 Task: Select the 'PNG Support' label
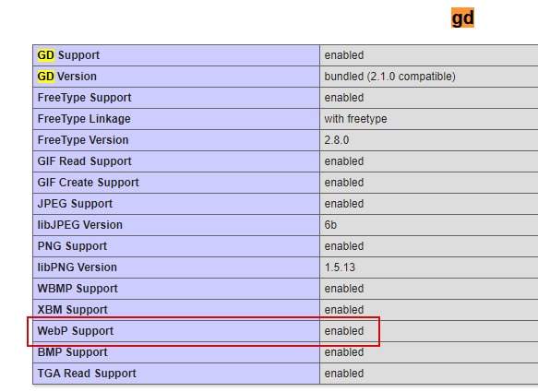[72, 246]
